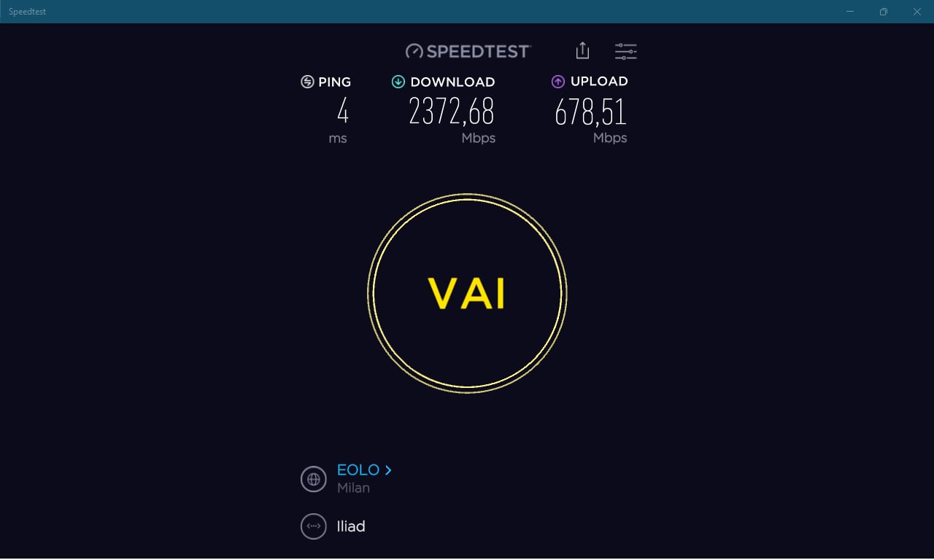Click the SPEEDTEST wordmark
The image size is (934, 560).
coord(479,51)
